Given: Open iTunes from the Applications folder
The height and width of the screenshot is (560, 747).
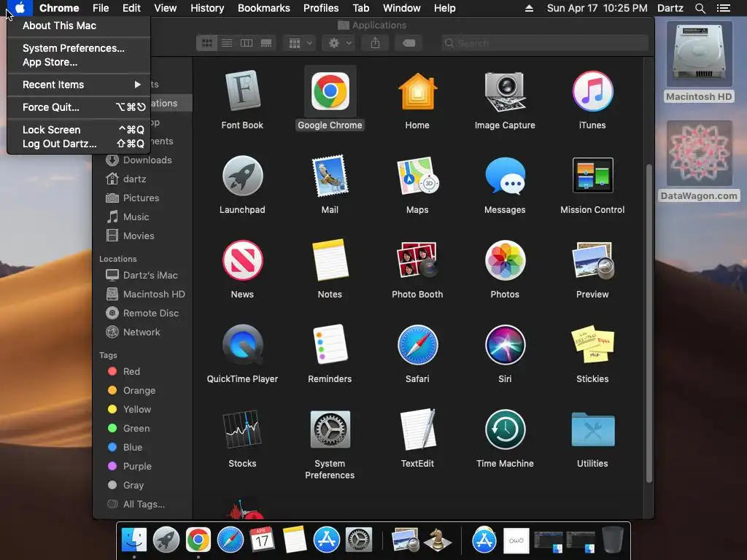Looking at the screenshot, I should point(592,91).
